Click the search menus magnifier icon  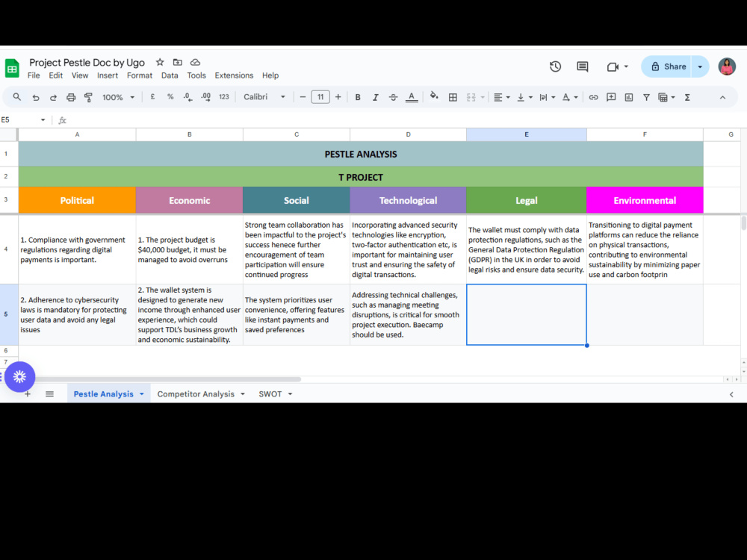tap(17, 97)
